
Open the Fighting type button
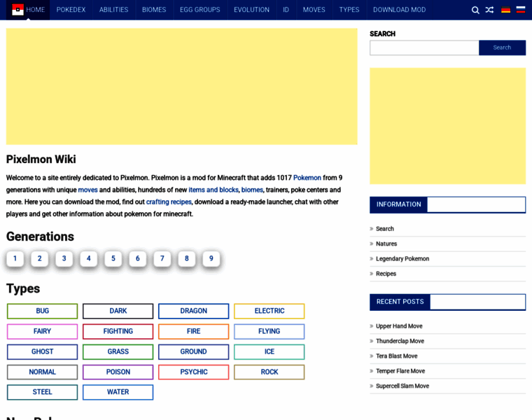(x=118, y=332)
